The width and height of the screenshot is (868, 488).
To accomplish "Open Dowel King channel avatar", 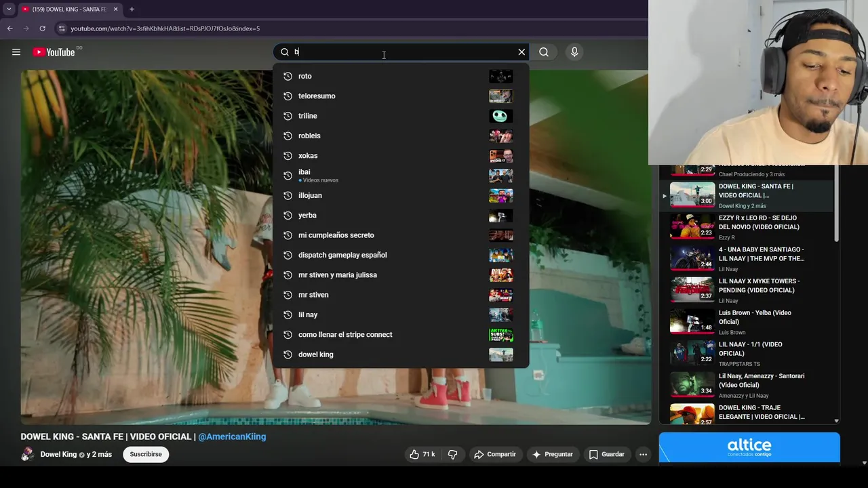I will point(28,454).
